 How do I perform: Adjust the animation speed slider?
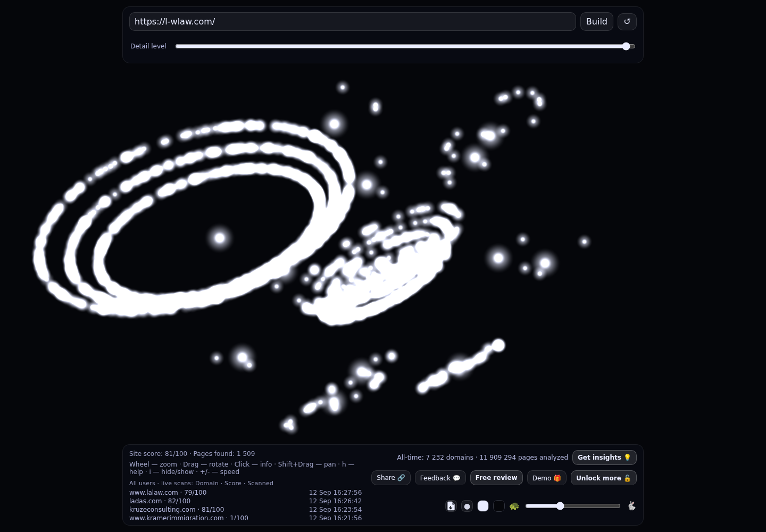(573, 506)
